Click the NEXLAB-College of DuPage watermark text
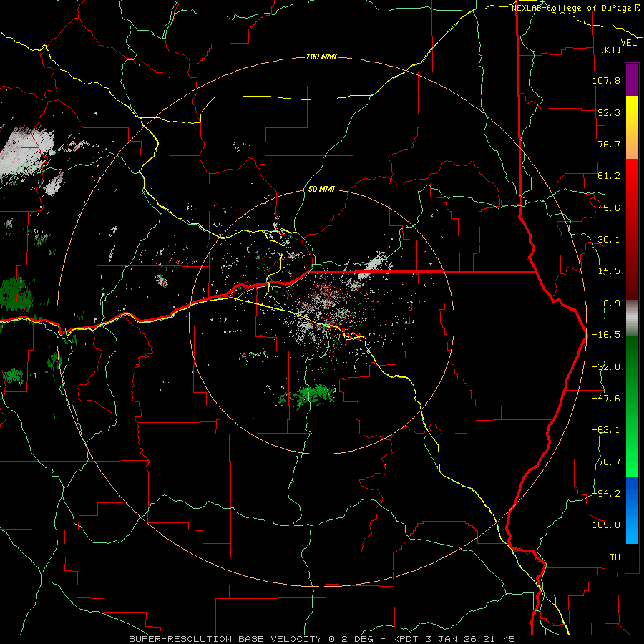Screen dimensions: 644x644 pos(575,8)
